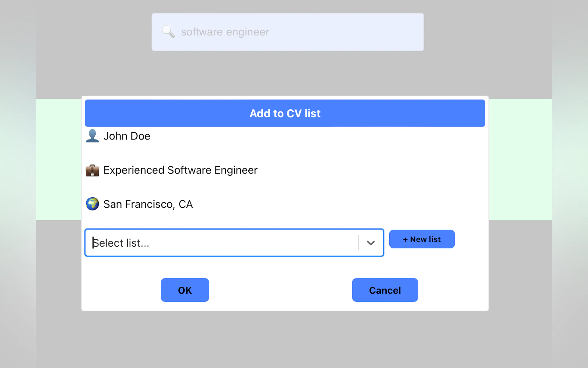Viewport: 588px width, 368px height.
Task: Click the globe icon beside location
Action: 92,204
